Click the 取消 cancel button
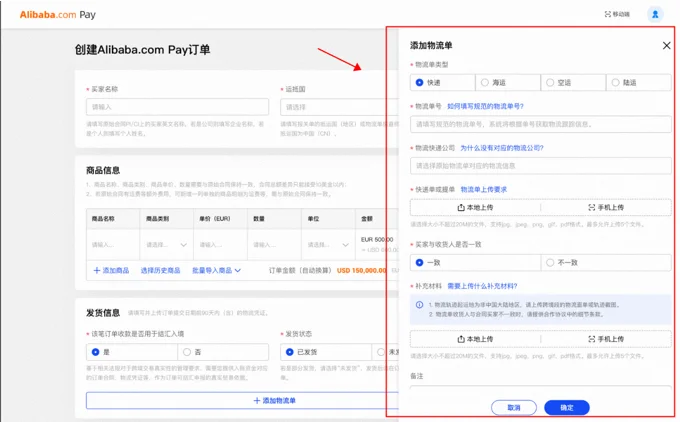This screenshot has height=422, width=680. [514, 407]
